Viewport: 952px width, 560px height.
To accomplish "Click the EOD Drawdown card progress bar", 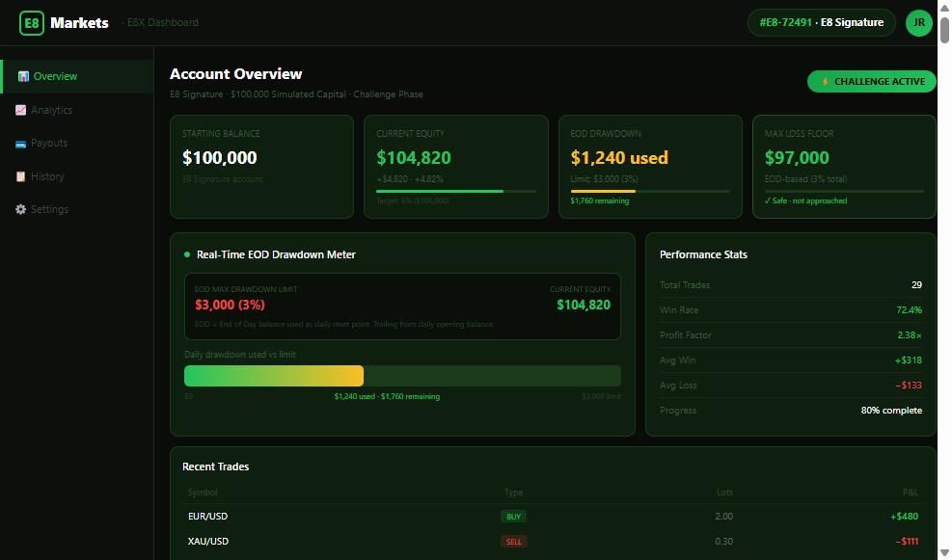I will 650,191.
